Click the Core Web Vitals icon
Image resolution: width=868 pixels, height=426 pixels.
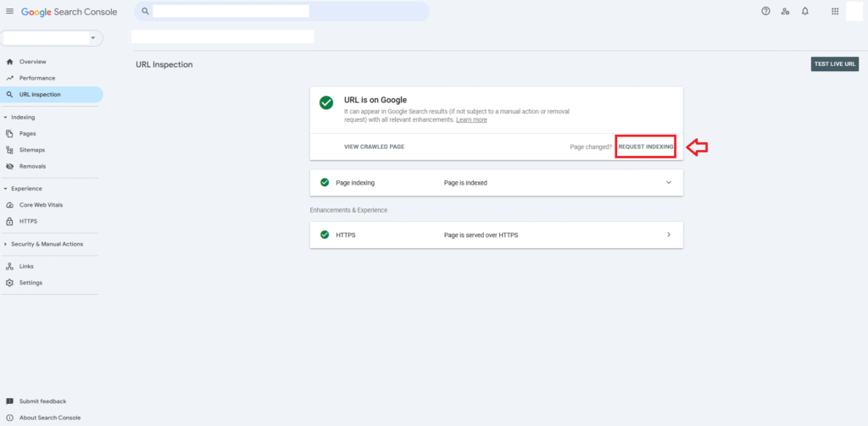(9, 205)
